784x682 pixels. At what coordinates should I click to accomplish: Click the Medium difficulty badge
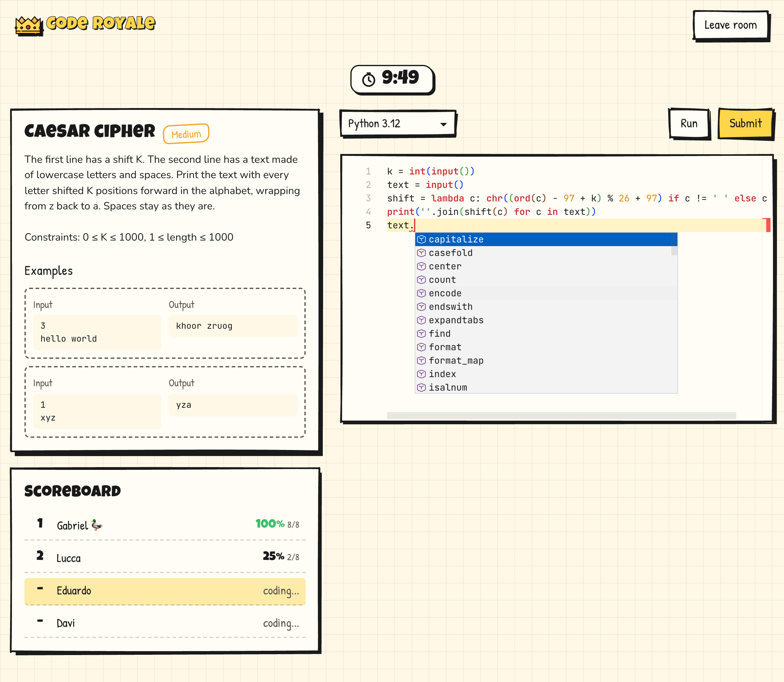pos(186,134)
